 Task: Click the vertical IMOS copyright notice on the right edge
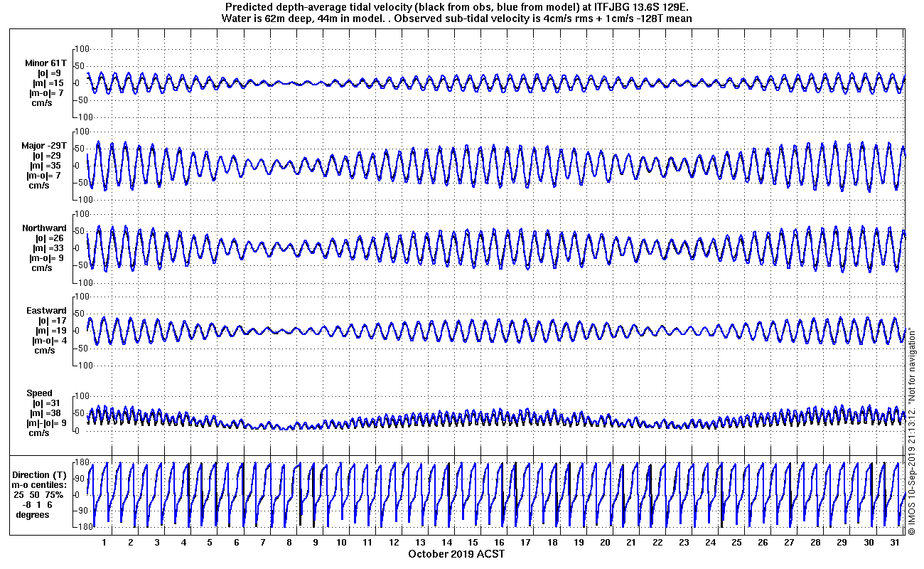tap(910, 431)
